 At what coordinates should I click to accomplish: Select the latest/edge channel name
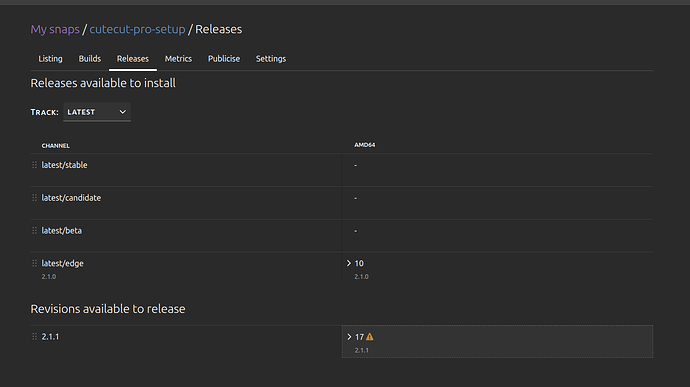[62, 263]
